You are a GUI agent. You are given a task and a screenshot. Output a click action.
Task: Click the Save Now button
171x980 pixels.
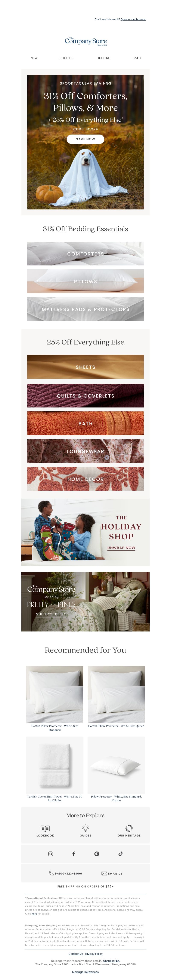85,139
